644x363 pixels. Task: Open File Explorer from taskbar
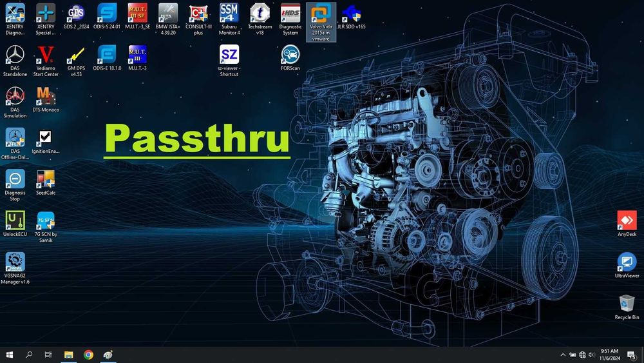coord(69,355)
